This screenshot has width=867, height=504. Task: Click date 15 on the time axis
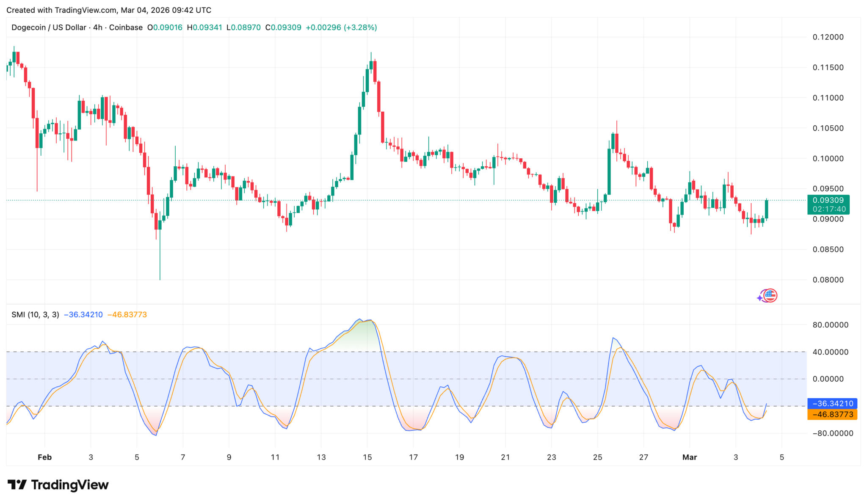(x=367, y=457)
